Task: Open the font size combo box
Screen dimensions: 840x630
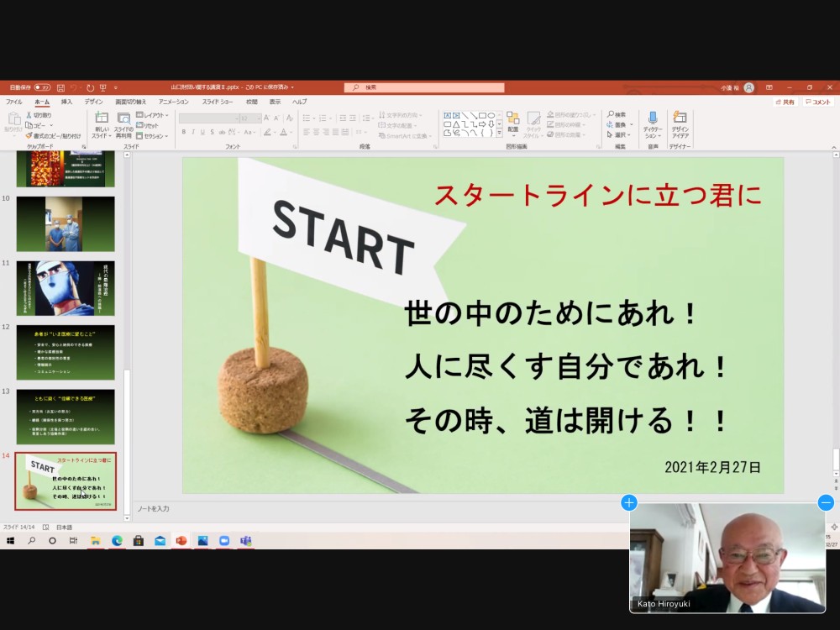Action: 250,118
